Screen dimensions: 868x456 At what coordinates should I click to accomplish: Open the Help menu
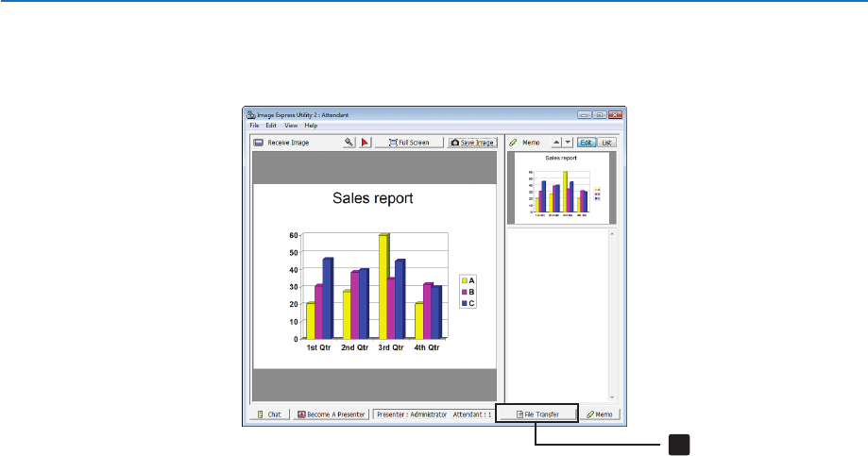(311, 126)
